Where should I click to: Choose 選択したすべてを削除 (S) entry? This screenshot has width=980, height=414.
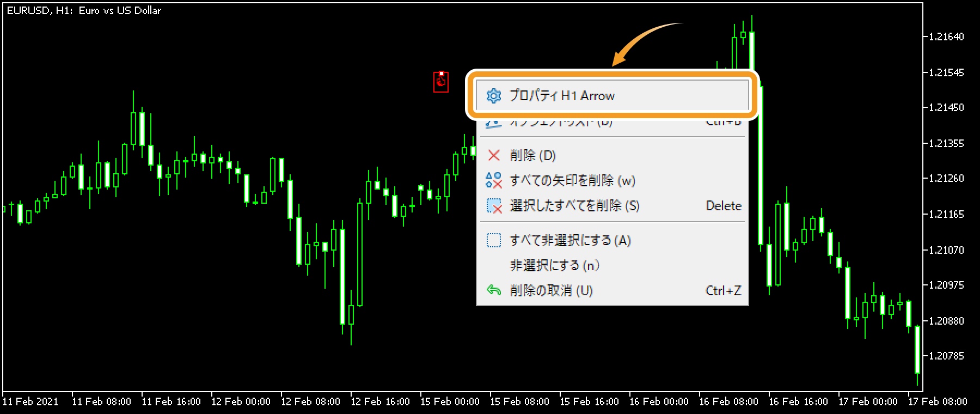[x=612, y=206]
